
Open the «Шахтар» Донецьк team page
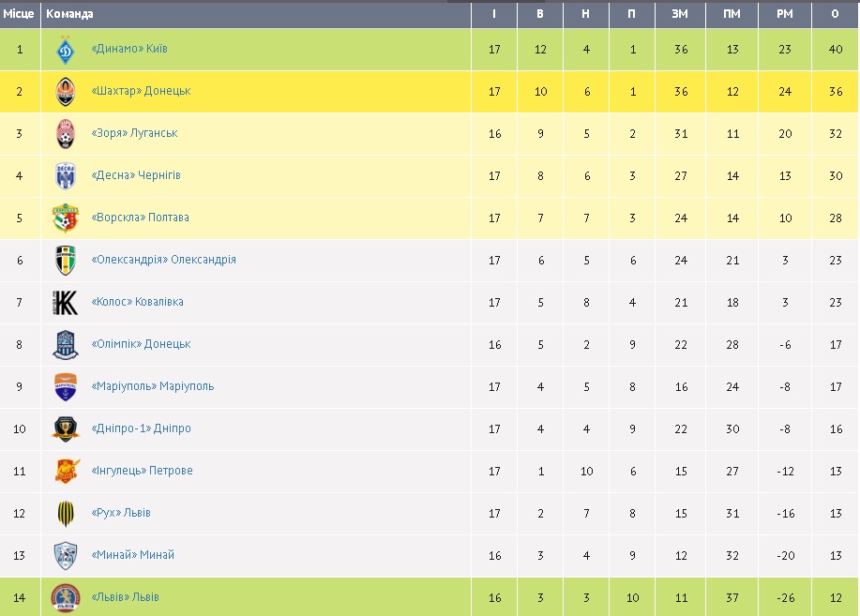tap(141, 91)
